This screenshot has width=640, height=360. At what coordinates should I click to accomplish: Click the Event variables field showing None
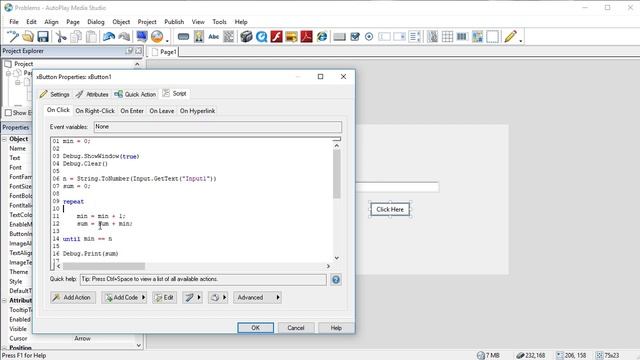coord(218,127)
